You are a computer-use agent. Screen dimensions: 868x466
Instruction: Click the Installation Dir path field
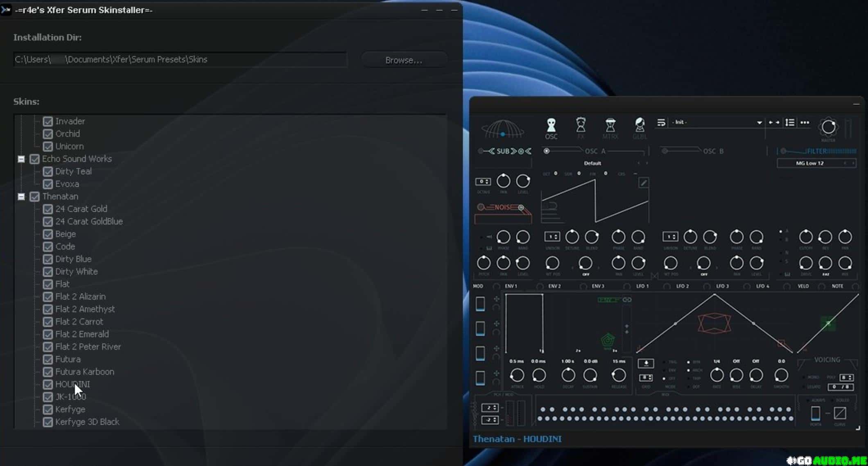180,60
